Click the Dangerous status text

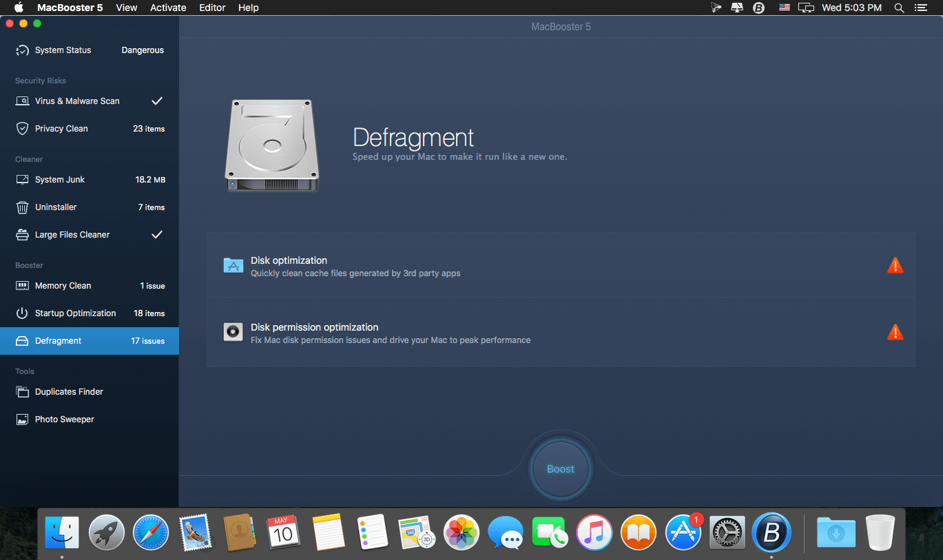143,50
